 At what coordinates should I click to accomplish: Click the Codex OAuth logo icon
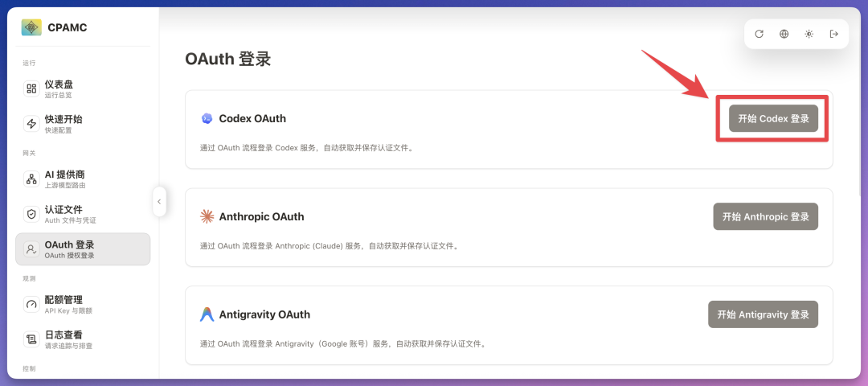pos(207,118)
